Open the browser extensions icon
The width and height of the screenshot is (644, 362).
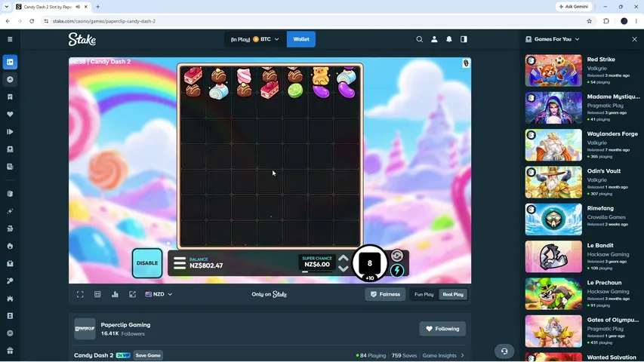click(606, 21)
